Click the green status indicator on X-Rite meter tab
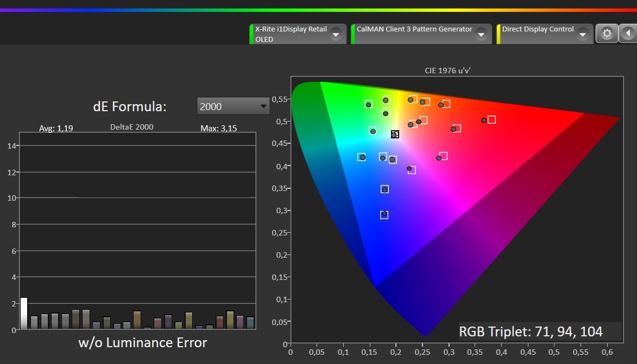The width and height of the screenshot is (637, 364). pos(251,34)
